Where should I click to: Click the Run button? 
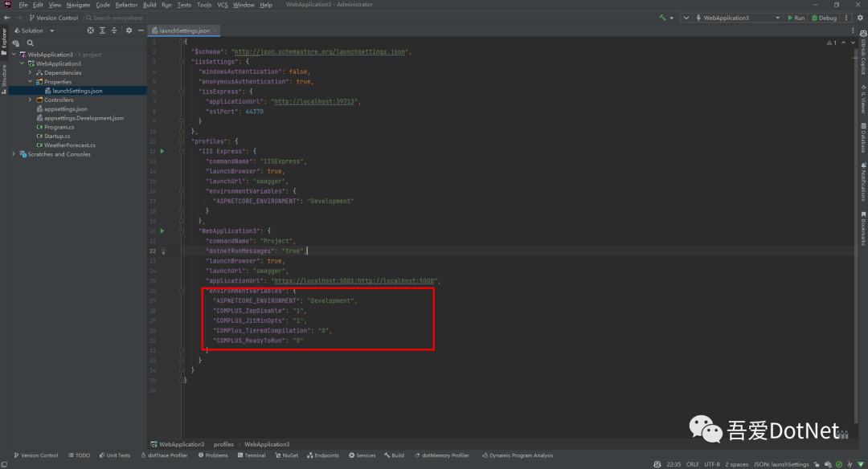click(x=796, y=18)
